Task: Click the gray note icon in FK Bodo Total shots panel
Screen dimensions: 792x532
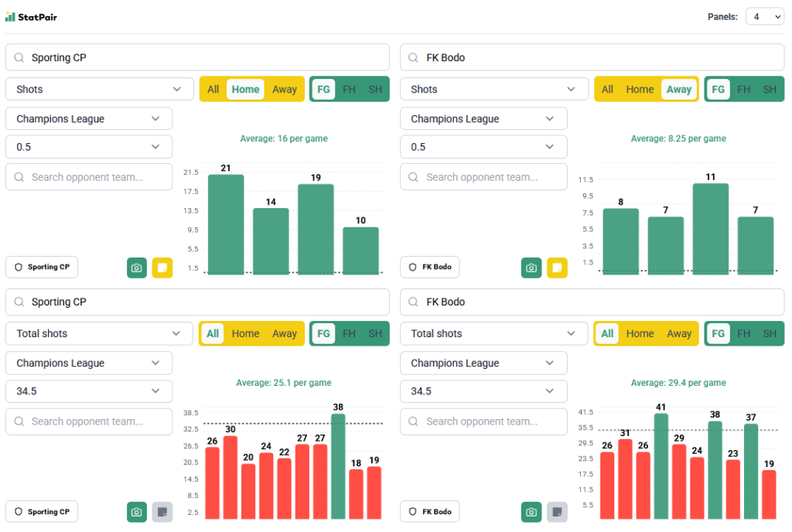Action: tap(557, 512)
